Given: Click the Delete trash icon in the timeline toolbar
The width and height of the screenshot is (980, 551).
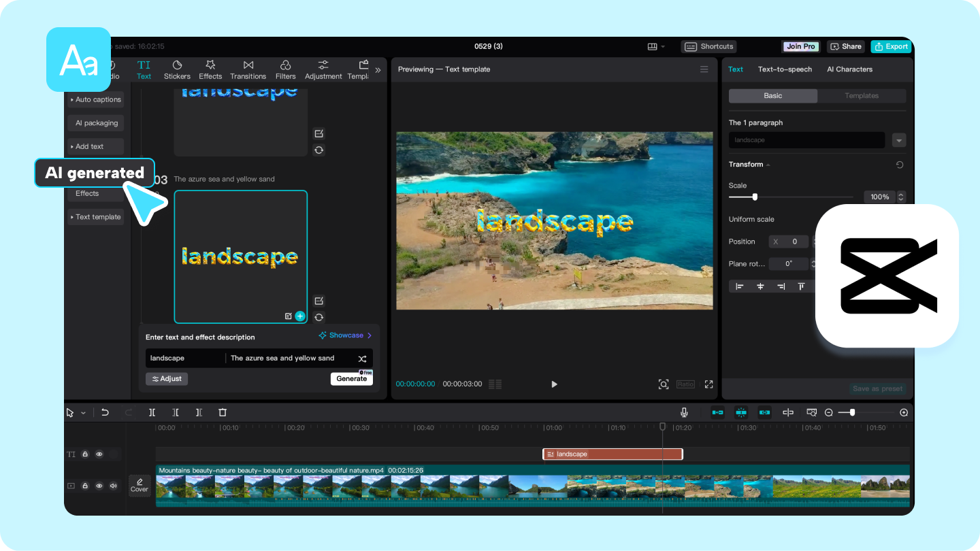Looking at the screenshot, I should pos(223,412).
